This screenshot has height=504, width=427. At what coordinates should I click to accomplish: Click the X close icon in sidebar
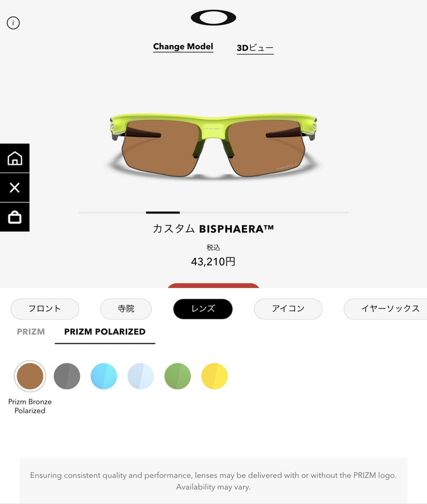tap(15, 187)
